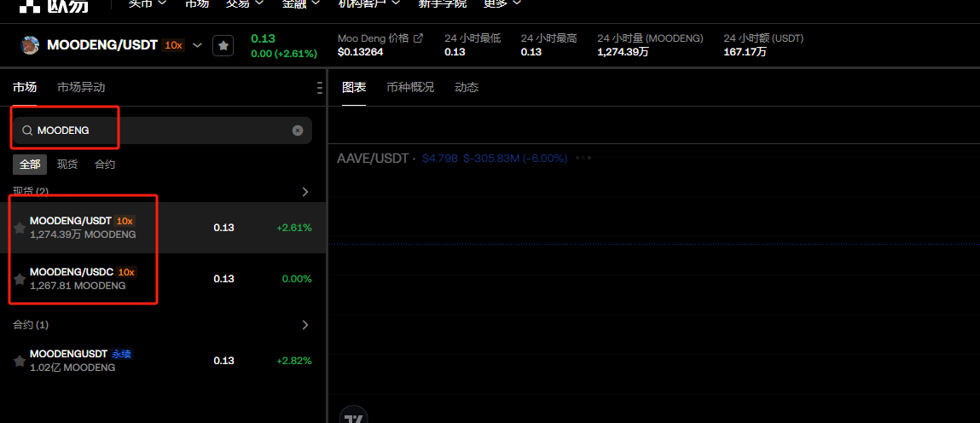The image size is (980, 423).
Task: Open the 机构客户 navigation dropdown
Action: pos(371,3)
